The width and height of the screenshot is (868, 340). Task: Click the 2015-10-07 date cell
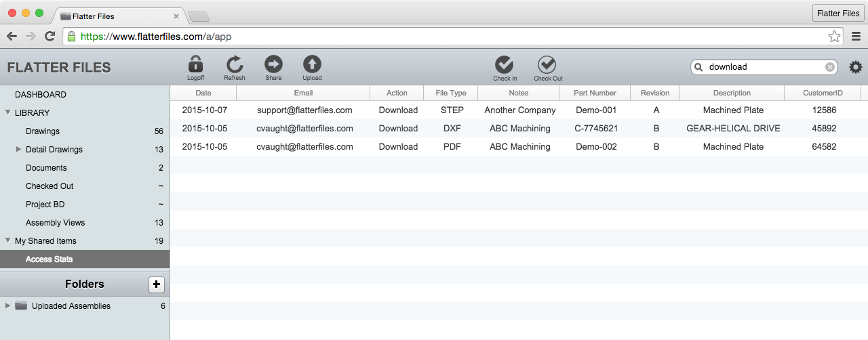pyautogui.click(x=204, y=110)
